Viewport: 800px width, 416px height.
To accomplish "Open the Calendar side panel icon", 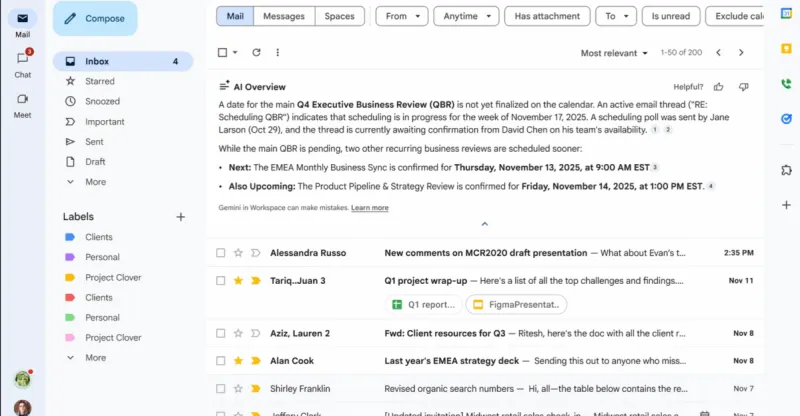I will pos(786,14).
